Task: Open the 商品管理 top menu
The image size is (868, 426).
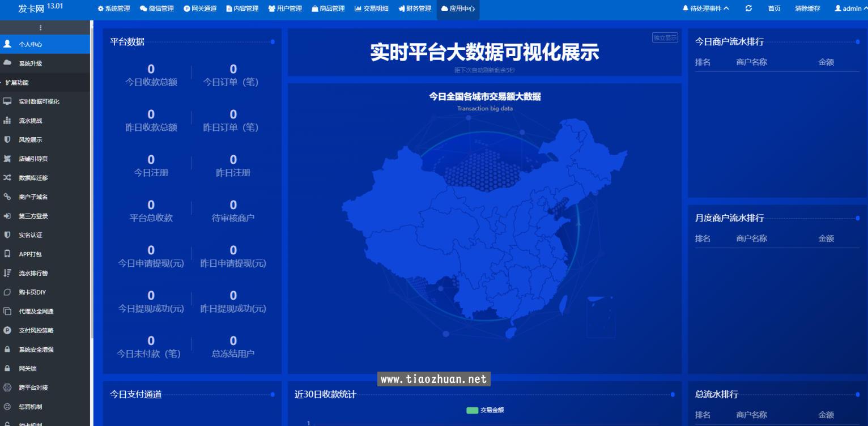Action: [328, 8]
